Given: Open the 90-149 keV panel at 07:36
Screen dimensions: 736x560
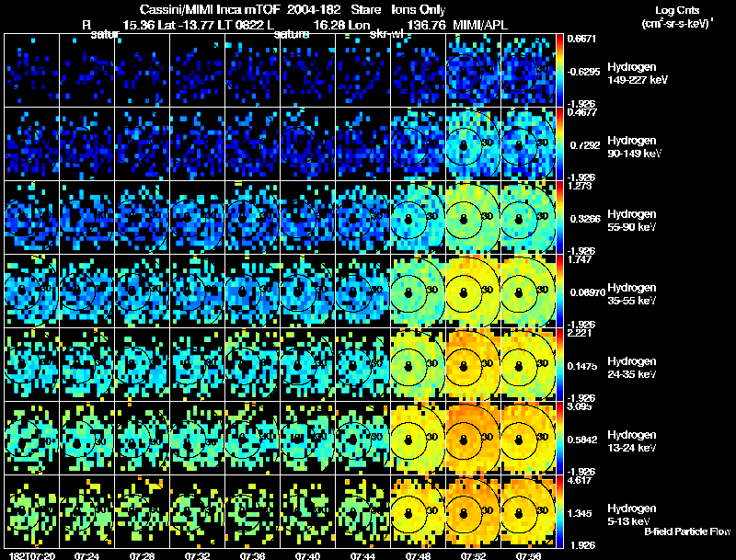Looking at the screenshot, I should point(252,144).
